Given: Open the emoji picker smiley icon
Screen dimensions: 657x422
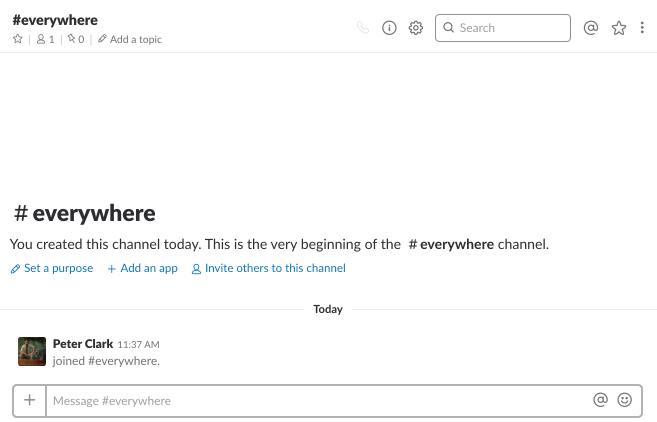Looking at the screenshot, I should pyautogui.click(x=625, y=400).
